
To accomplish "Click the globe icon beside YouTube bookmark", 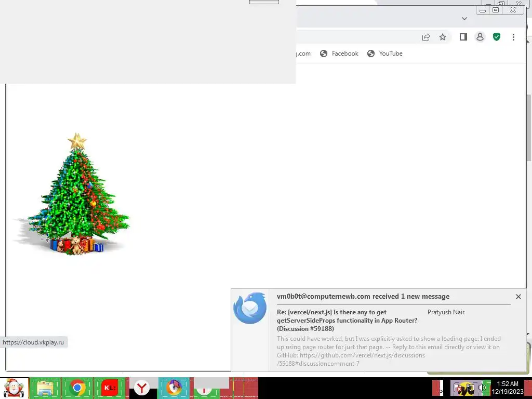I will [371, 54].
